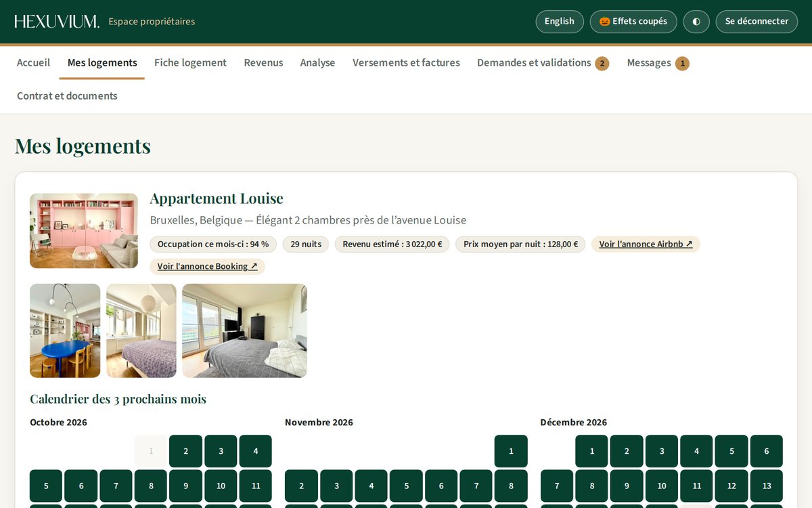Screen dimensions: 812x508
Task: Click the '29 nuits' chip
Action: (x=306, y=244)
